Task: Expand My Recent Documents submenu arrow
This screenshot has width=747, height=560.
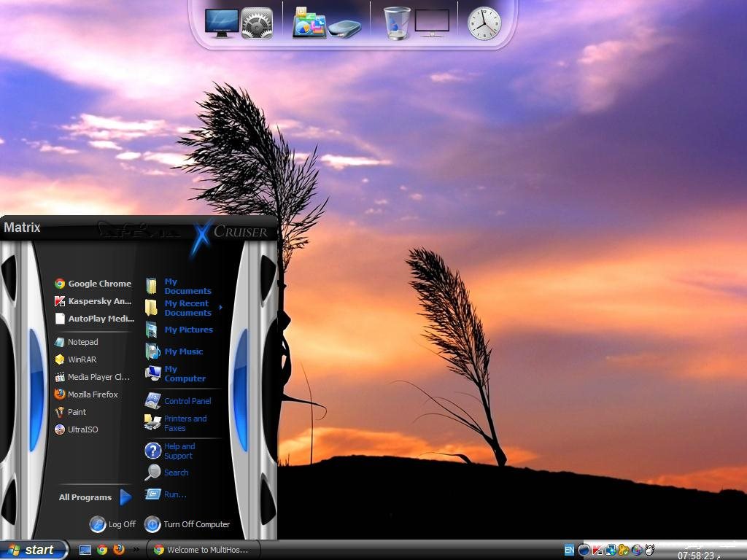Action: tap(220, 308)
